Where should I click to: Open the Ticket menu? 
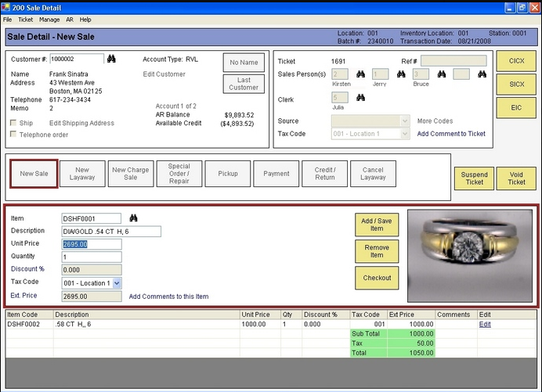pos(25,19)
